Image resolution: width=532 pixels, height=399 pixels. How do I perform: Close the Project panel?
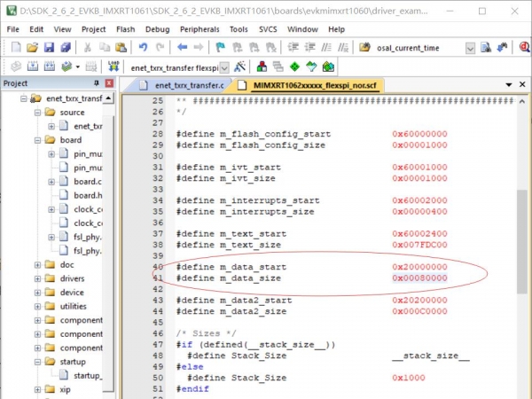(x=109, y=83)
